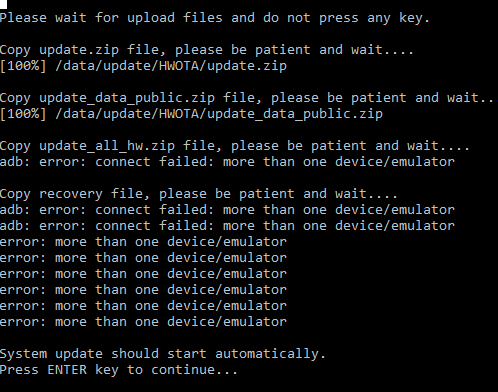Click 'System update should start automatically' text

[x=163, y=354]
